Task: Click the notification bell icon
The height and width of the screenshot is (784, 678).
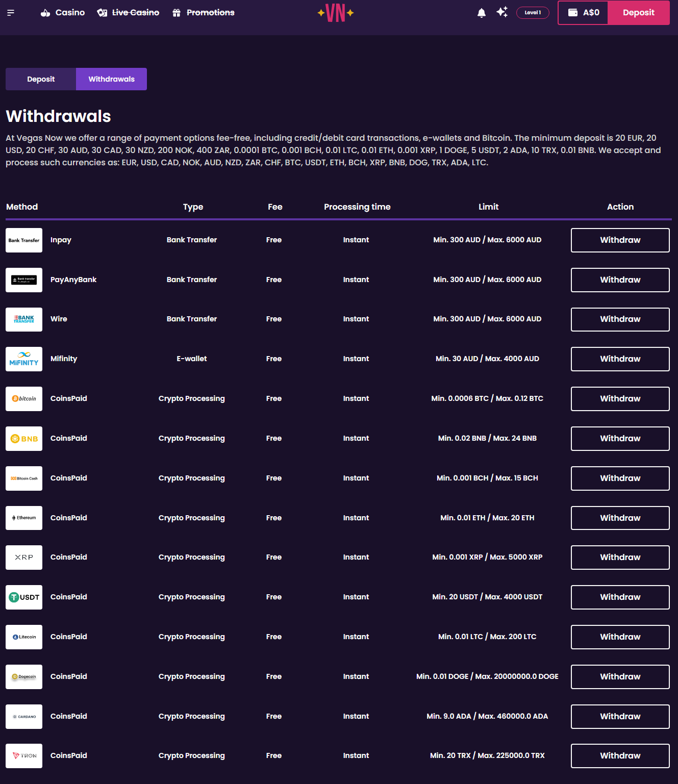Action: pyautogui.click(x=481, y=13)
